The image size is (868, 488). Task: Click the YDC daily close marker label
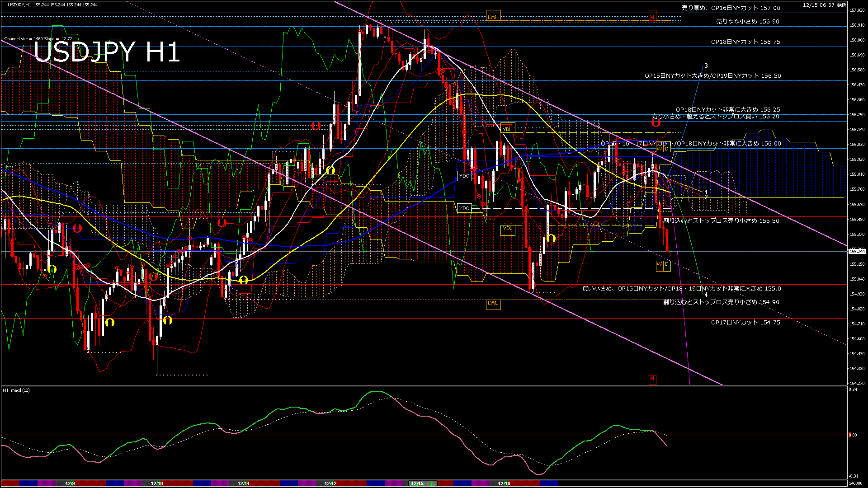point(465,176)
